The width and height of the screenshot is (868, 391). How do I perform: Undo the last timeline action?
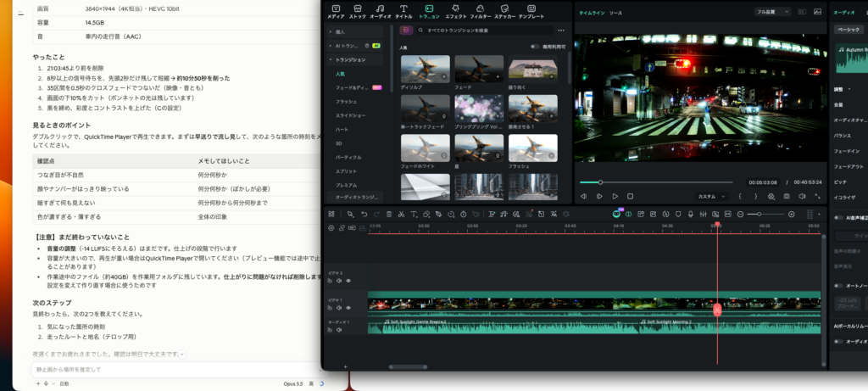click(364, 215)
